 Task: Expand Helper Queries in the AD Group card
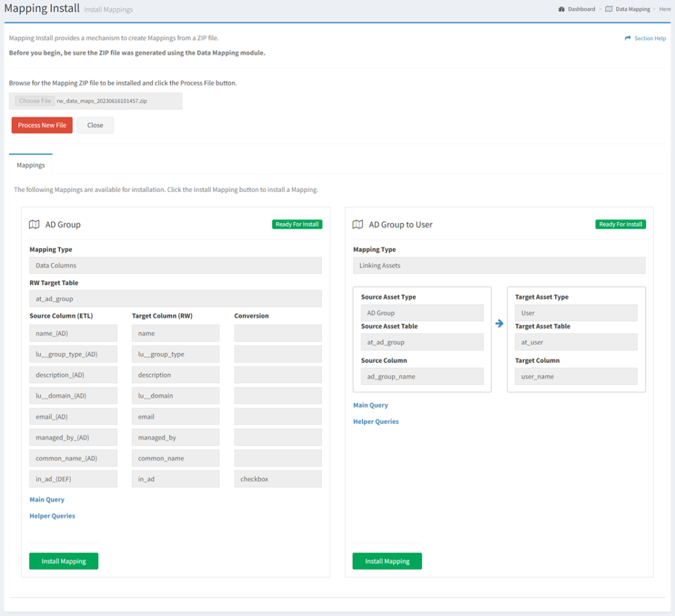[x=52, y=516]
